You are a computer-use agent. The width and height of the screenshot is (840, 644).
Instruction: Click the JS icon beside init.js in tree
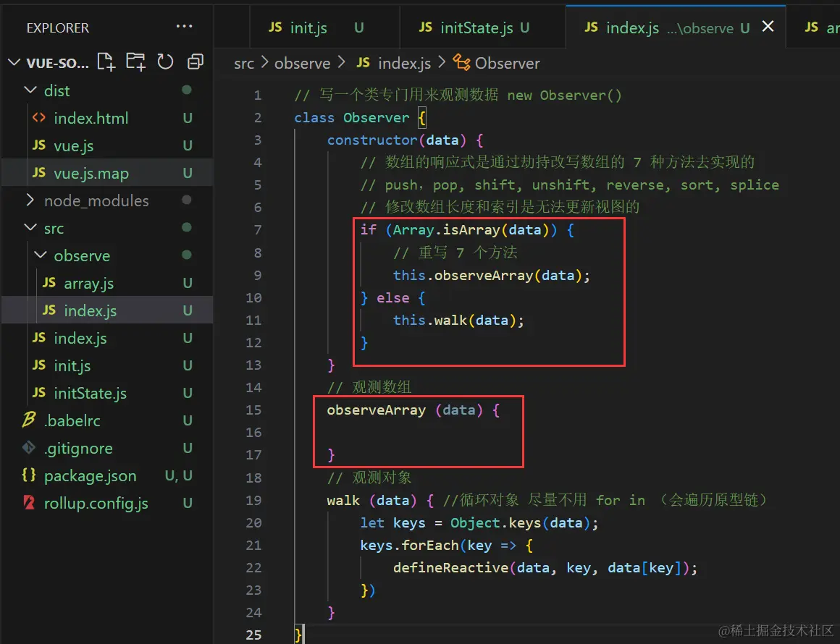tap(39, 365)
